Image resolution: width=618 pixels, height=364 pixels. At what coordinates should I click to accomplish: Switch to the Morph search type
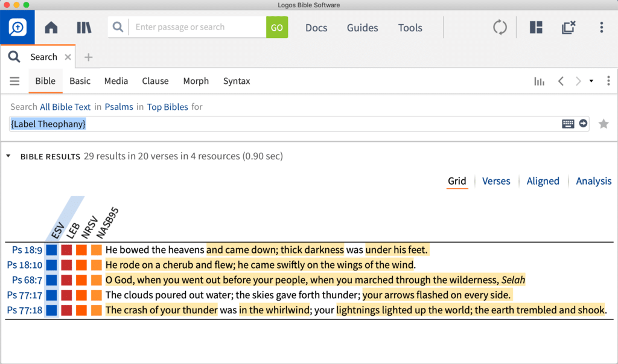tap(196, 81)
